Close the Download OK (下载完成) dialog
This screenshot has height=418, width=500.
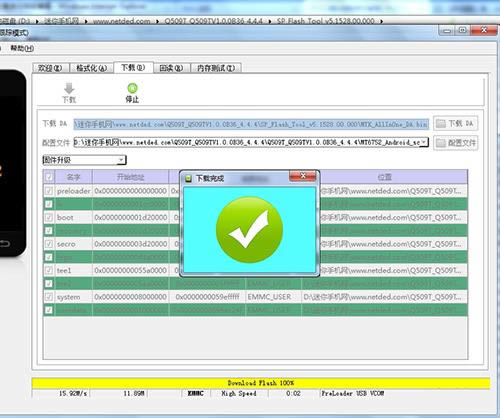pos(302,176)
